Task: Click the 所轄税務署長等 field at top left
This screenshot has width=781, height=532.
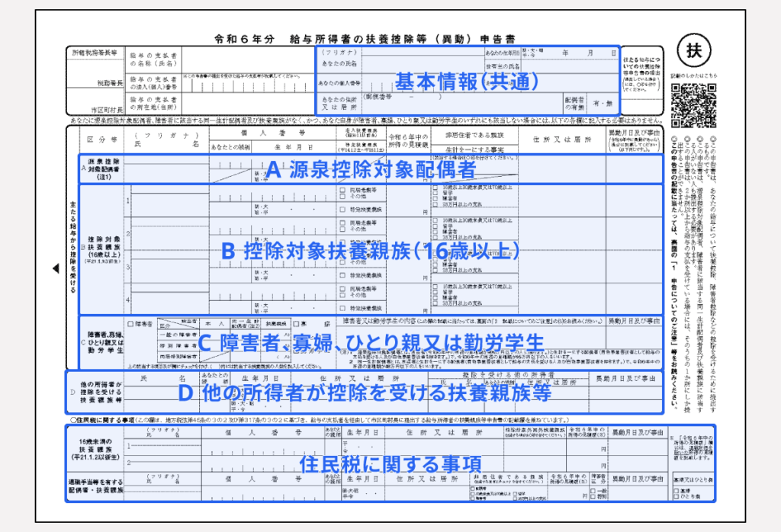Action: [x=95, y=54]
